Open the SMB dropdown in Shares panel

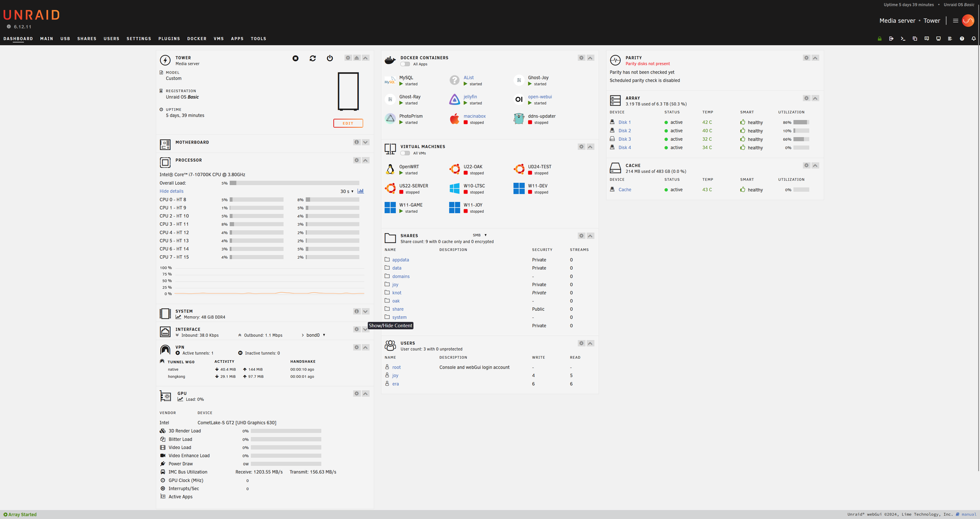479,235
